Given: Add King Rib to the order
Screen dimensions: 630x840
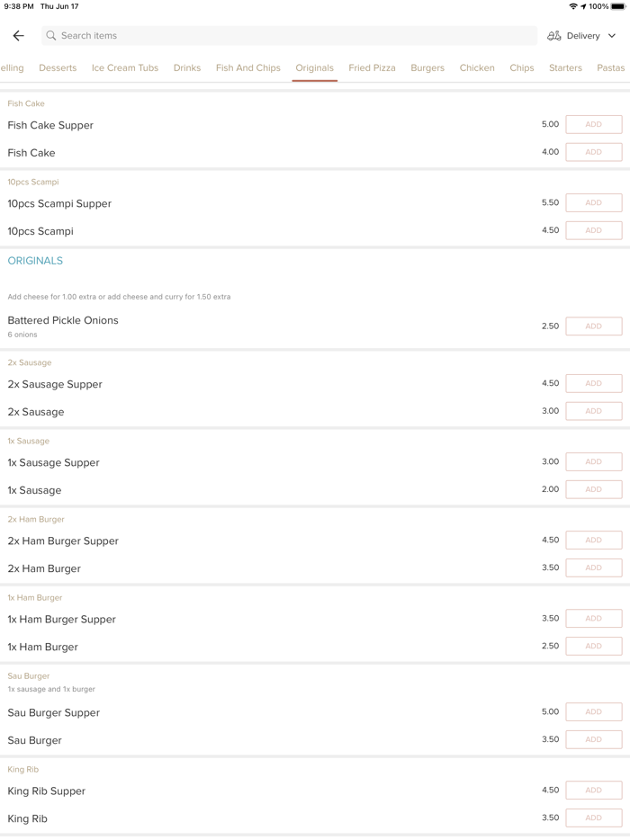Looking at the screenshot, I should tap(593, 818).
